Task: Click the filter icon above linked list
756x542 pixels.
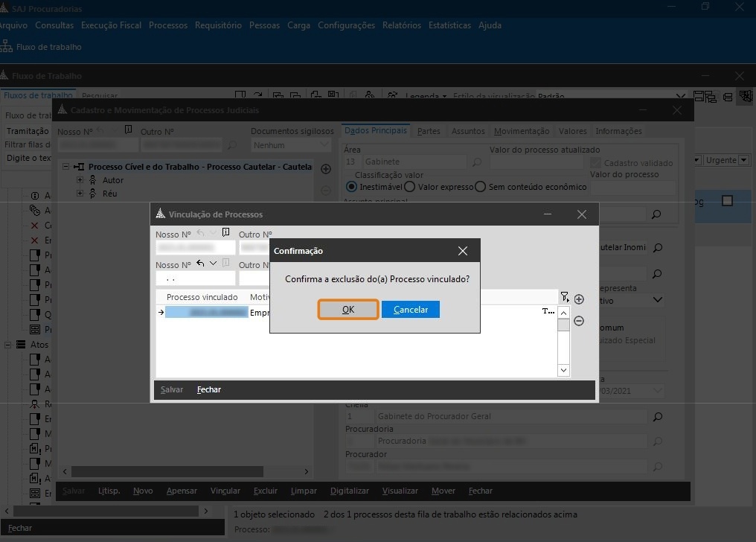Action: point(564,297)
